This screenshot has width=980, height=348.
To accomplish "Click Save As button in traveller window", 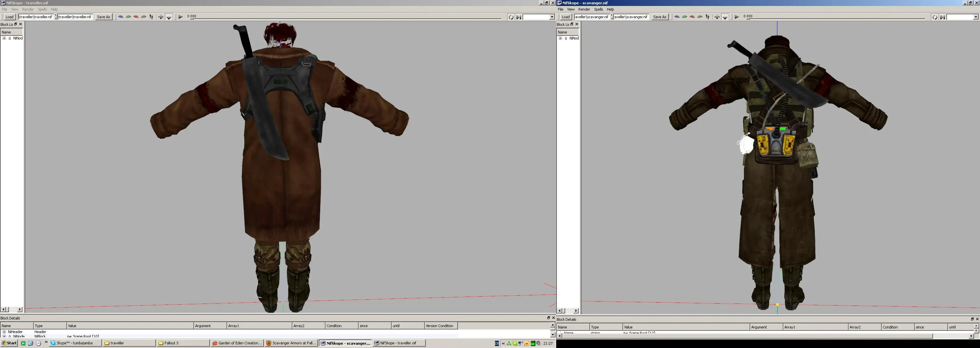I will coord(104,17).
